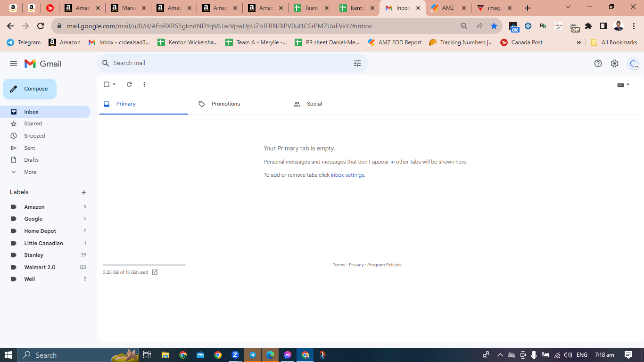Open the Extensions puzzle icon
Viewport: 644px width, 362px height.
point(588,26)
